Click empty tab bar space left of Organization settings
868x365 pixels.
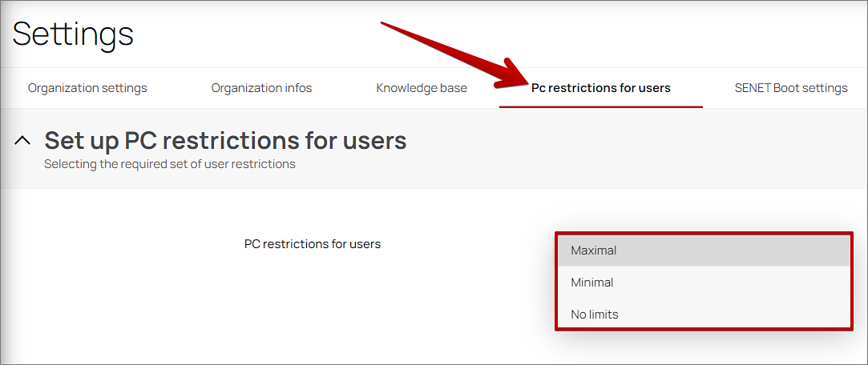pos(11,88)
